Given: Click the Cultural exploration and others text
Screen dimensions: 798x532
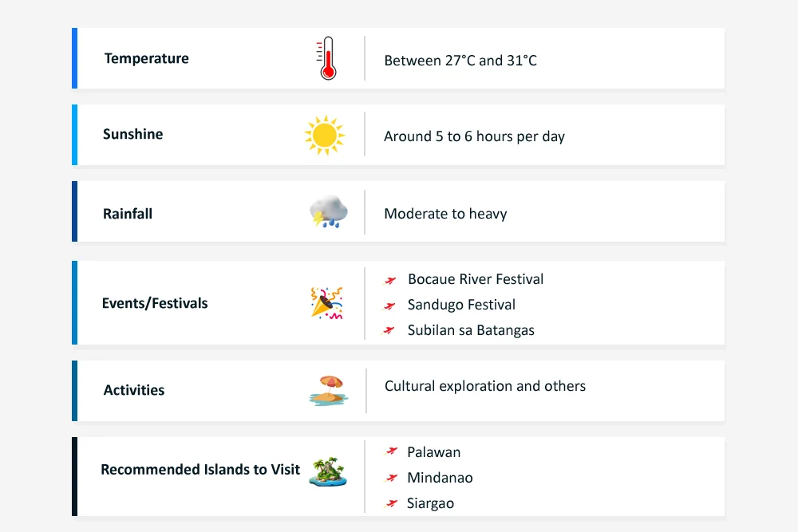Looking at the screenshot, I should (x=485, y=386).
